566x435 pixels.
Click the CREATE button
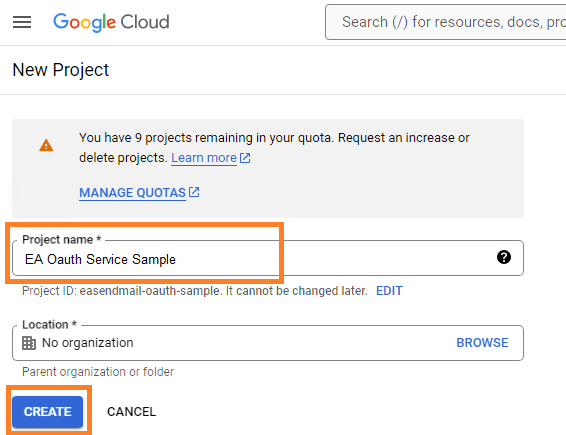click(48, 412)
